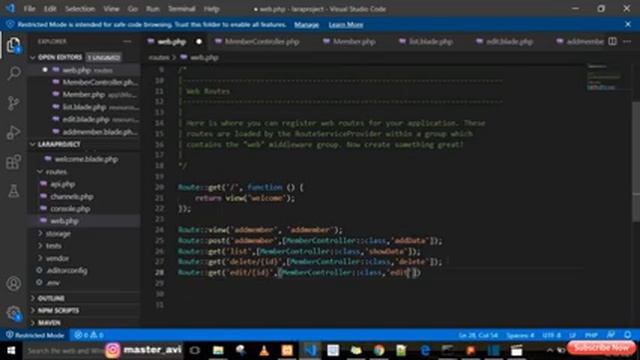Open api.php in the routes folder

click(x=63, y=184)
